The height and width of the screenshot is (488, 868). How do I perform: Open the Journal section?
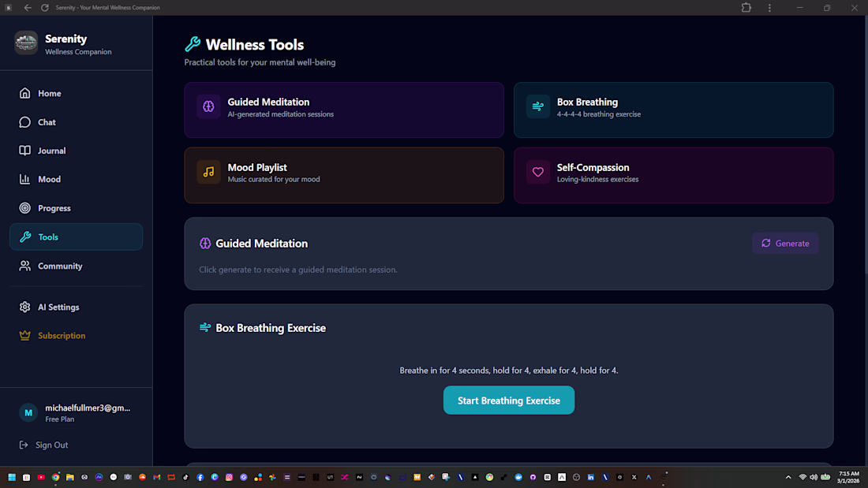click(76, 151)
